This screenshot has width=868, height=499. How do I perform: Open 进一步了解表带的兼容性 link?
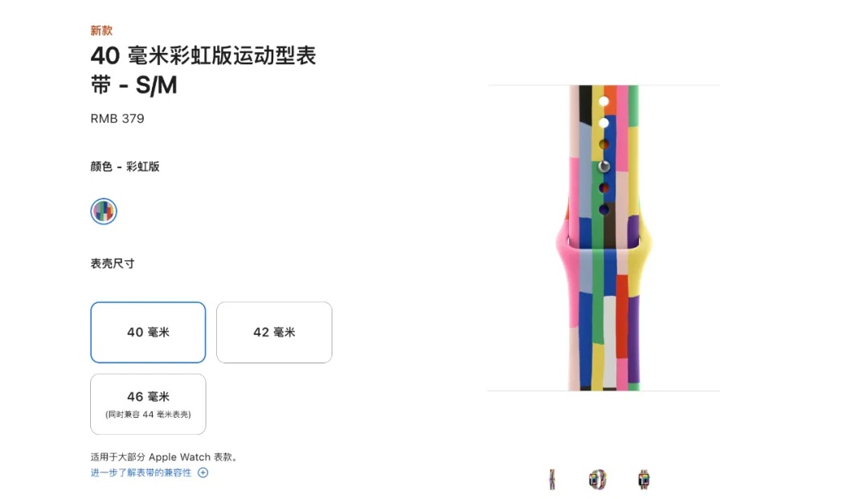coord(141,472)
